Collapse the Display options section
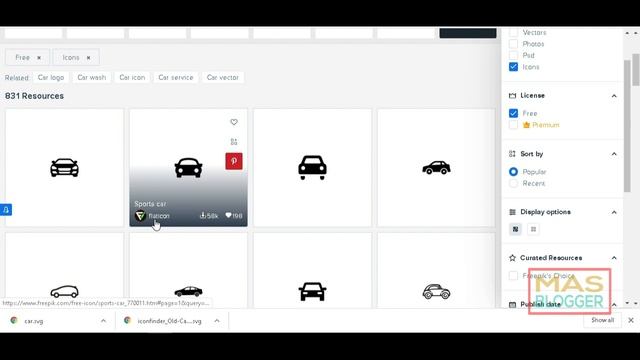This screenshot has width=640, height=360. click(x=614, y=212)
